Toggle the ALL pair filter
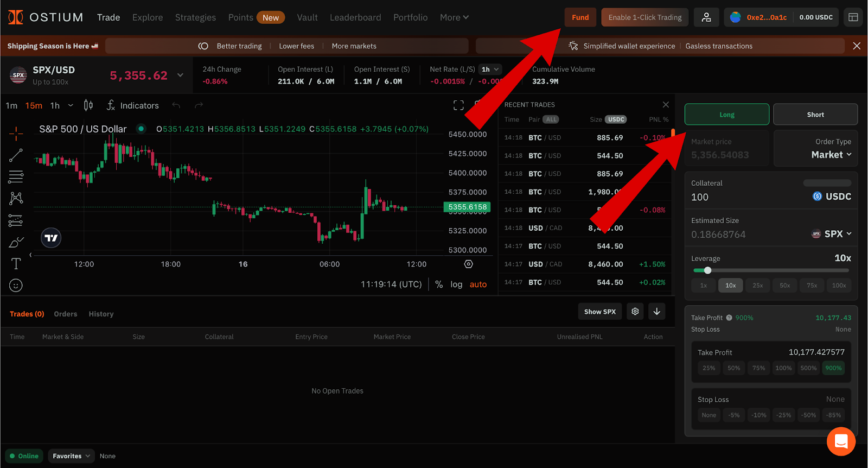 pyautogui.click(x=551, y=119)
